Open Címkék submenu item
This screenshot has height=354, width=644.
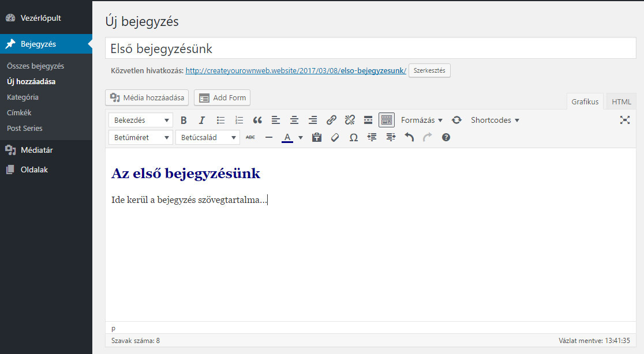[19, 113]
